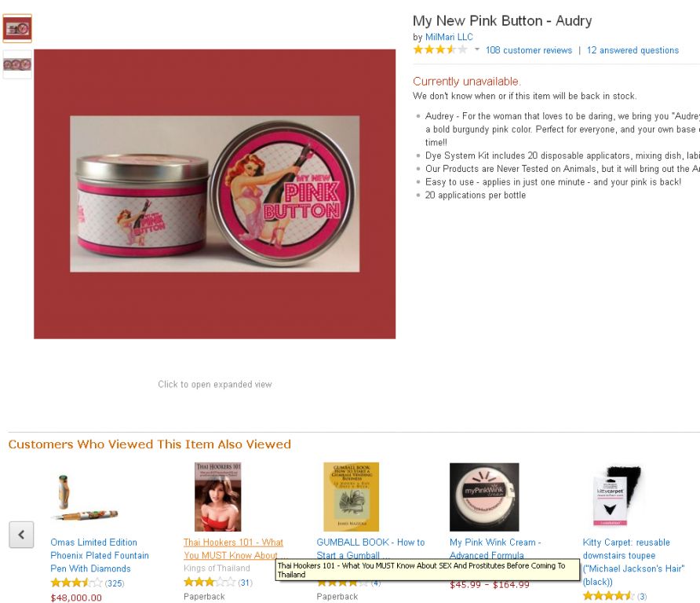
Task: Open expanded view of main product image
Action: point(215,194)
